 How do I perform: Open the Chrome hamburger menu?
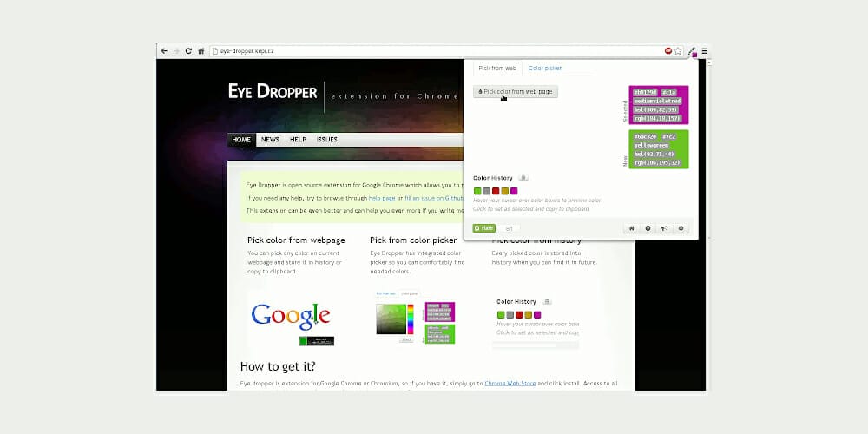click(x=704, y=51)
